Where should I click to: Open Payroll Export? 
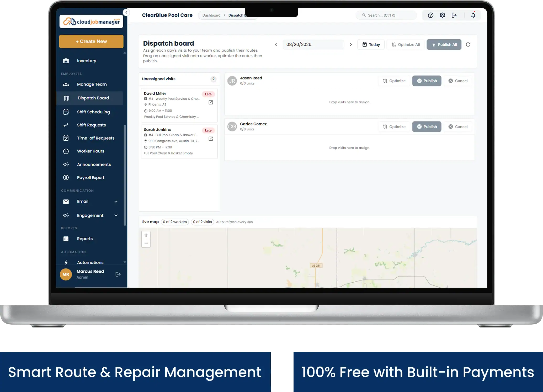pos(90,178)
